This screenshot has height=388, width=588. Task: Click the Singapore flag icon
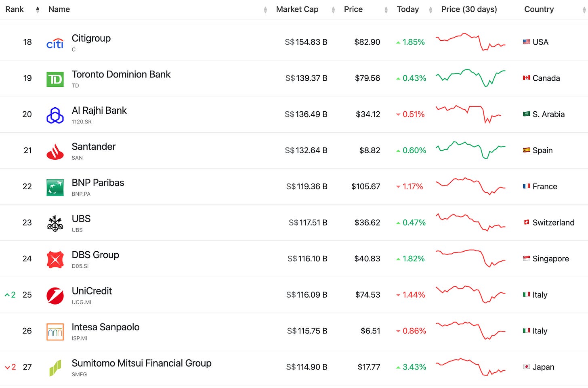[x=527, y=258]
